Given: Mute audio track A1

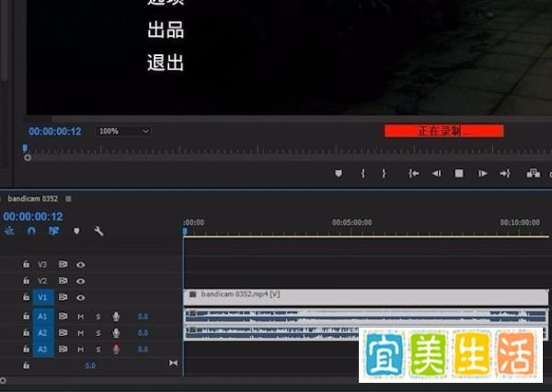Looking at the screenshot, I should pos(81,317).
